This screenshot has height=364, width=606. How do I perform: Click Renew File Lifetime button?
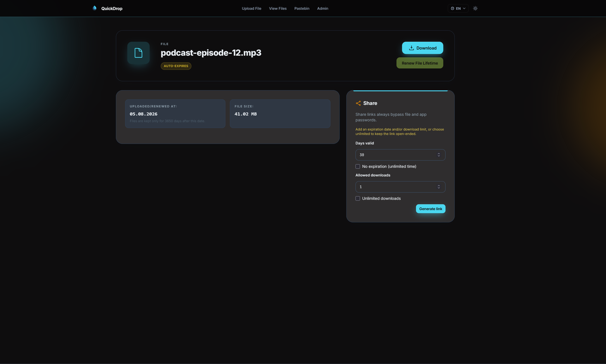pos(419,63)
